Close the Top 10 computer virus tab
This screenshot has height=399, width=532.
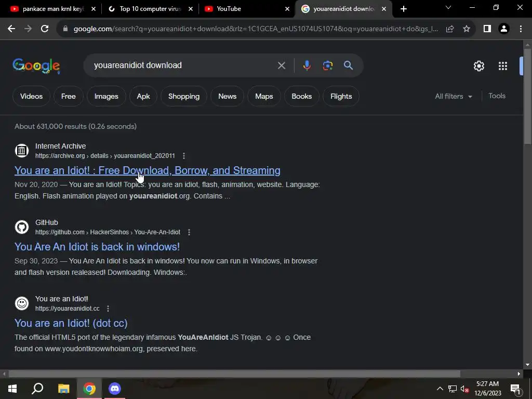coord(190,9)
